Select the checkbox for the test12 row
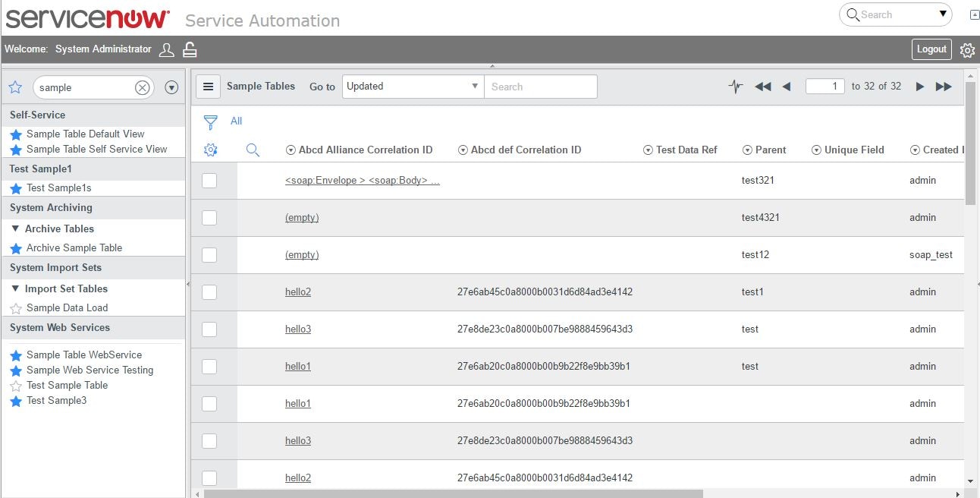Image resolution: width=980 pixels, height=498 pixels. pyautogui.click(x=209, y=255)
